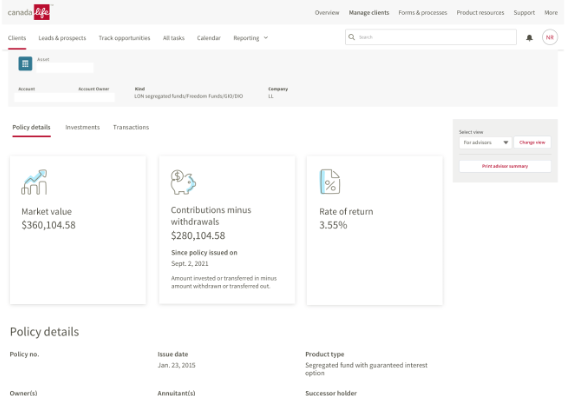Click the Rate of return percent icon

click(330, 182)
